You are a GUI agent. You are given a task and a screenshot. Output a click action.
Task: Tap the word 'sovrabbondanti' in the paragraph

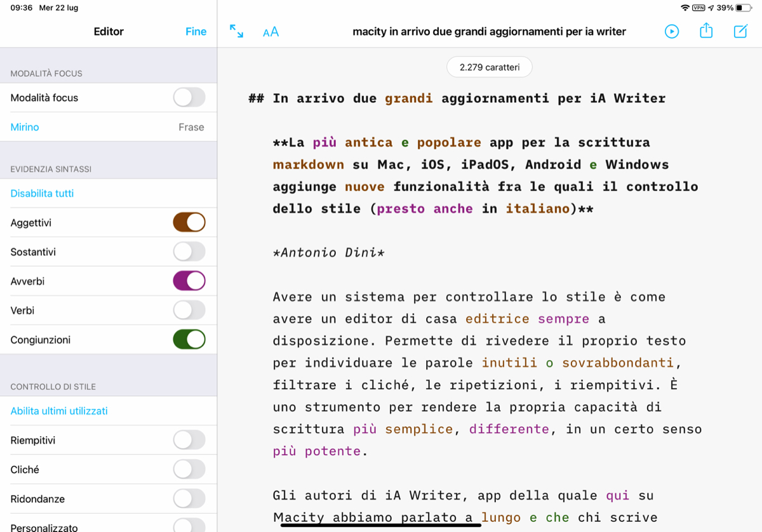617,362
